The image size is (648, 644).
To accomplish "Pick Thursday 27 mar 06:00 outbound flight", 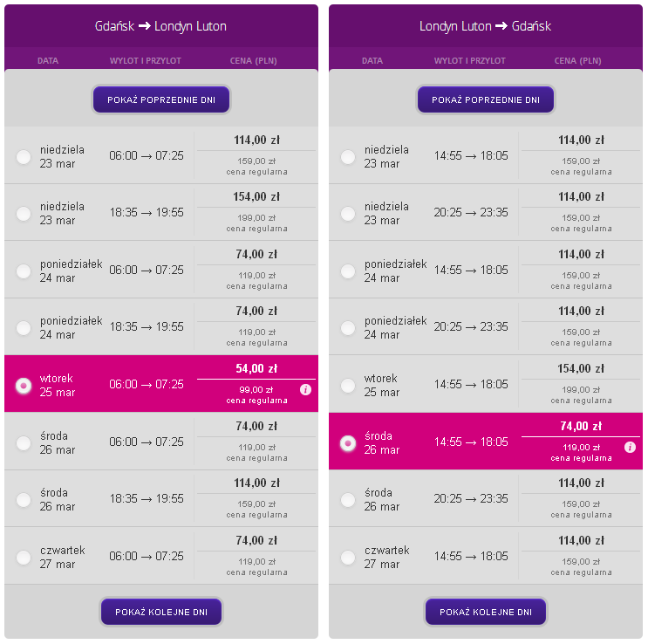I will (x=24, y=557).
